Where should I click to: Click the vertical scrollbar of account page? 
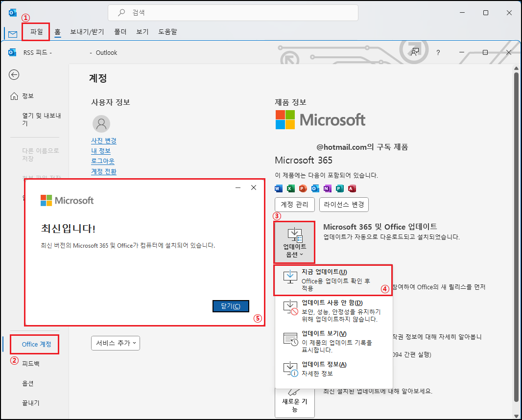point(516,236)
